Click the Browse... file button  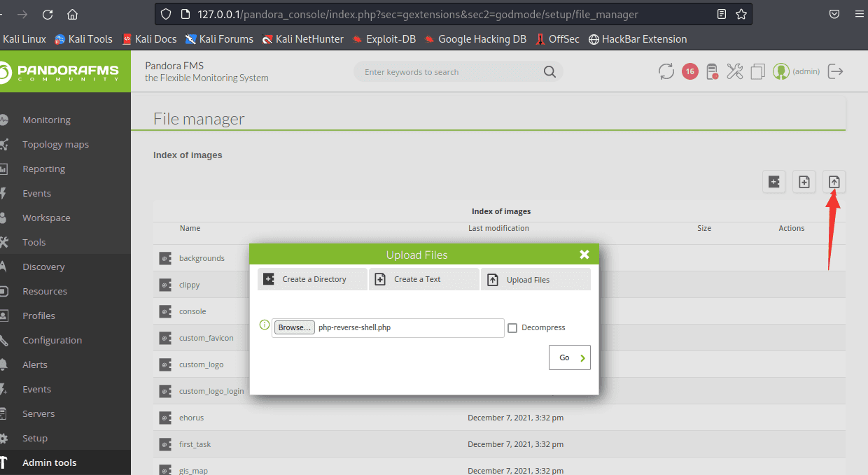click(294, 327)
